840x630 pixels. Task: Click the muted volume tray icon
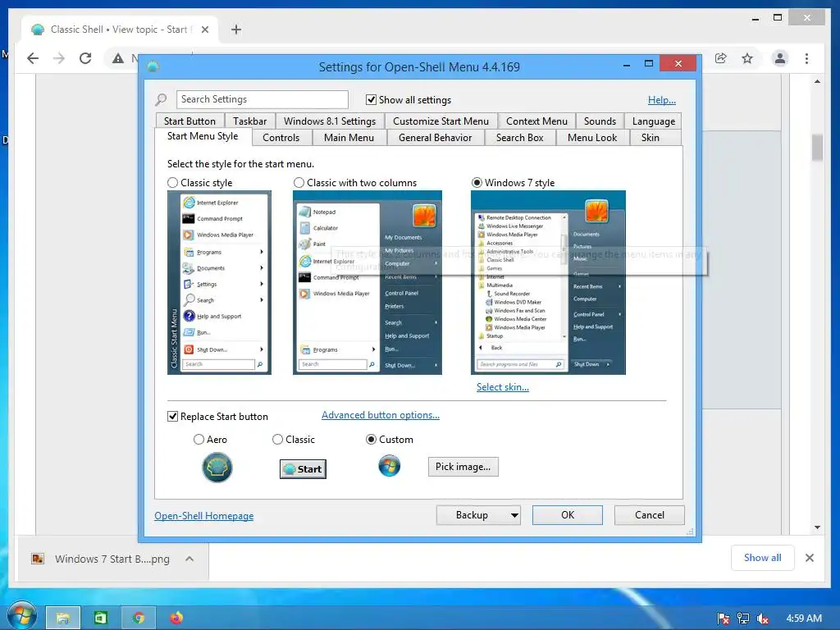tap(763, 619)
